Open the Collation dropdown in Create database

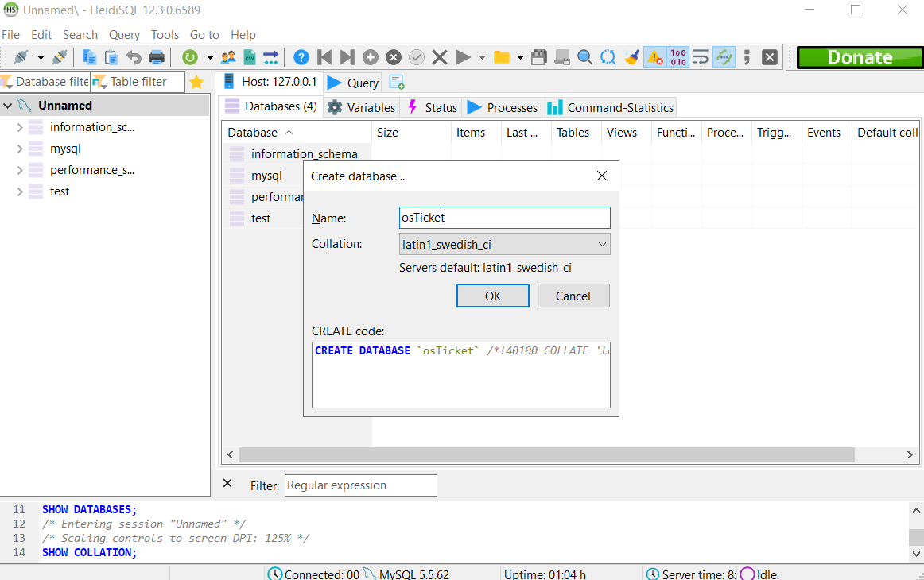click(504, 245)
